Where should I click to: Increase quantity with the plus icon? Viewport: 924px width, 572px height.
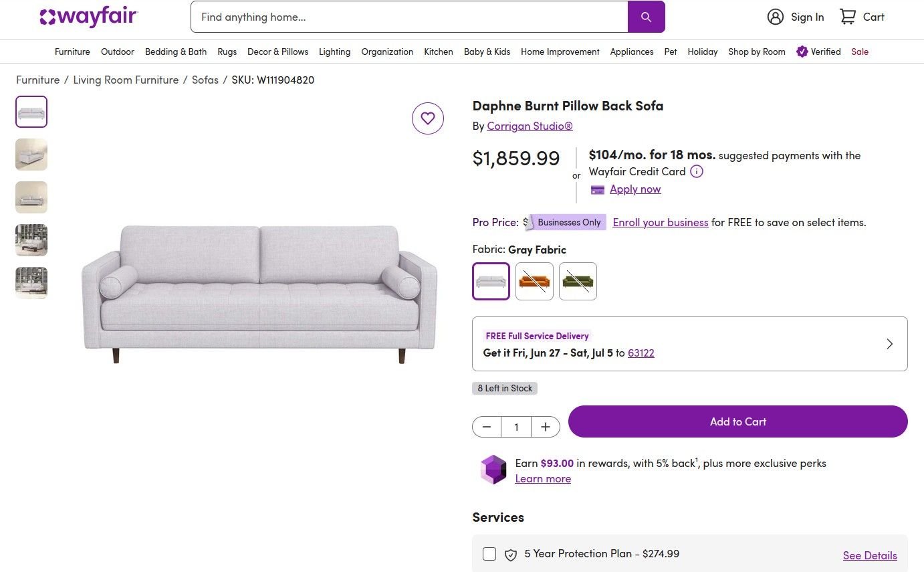coord(546,427)
